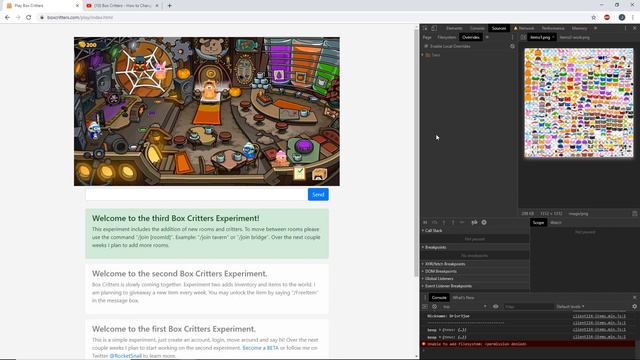Switch to the Filesystem pane
640x360 pixels.
446,37
